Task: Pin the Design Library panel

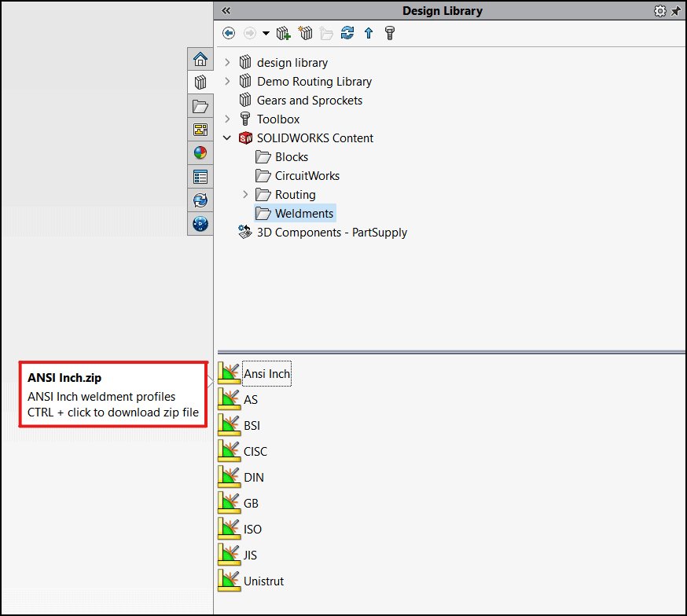Action: point(676,11)
